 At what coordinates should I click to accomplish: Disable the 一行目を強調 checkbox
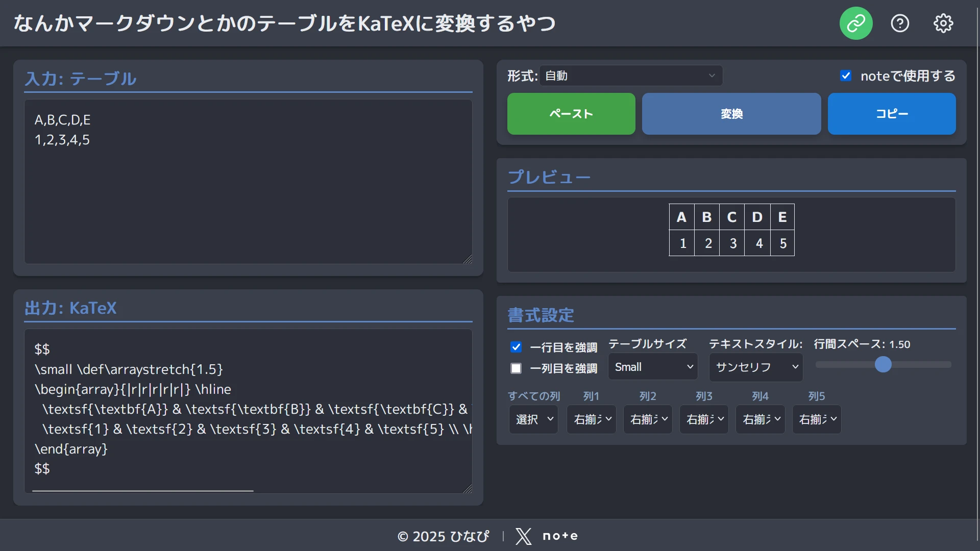[x=516, y=347]
